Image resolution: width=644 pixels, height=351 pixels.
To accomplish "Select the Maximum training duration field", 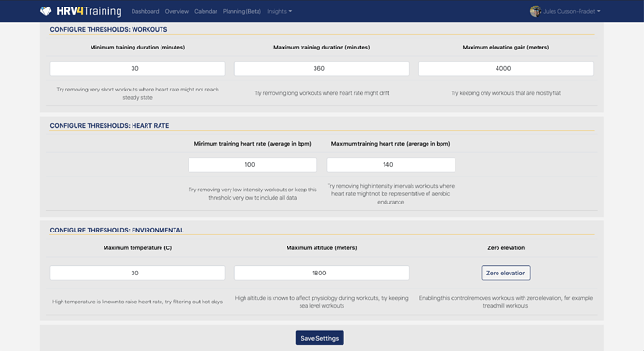I will click(x=322, y=69).
